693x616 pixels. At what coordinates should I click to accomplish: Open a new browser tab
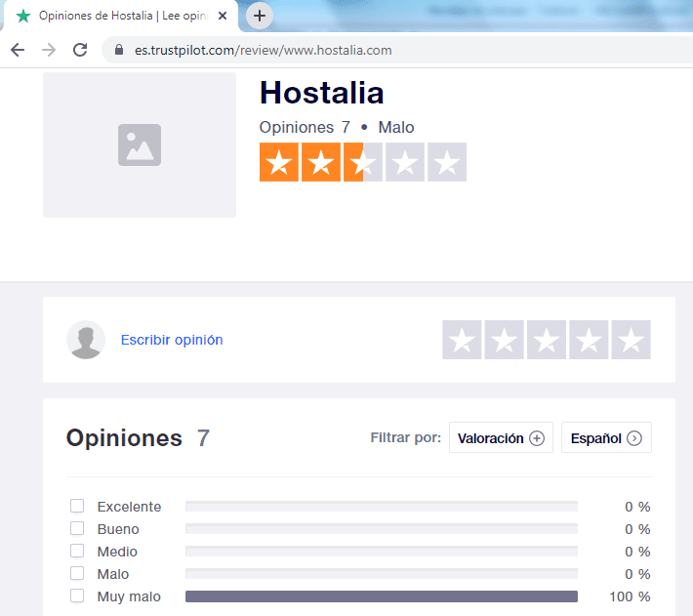tap(260, 16)
